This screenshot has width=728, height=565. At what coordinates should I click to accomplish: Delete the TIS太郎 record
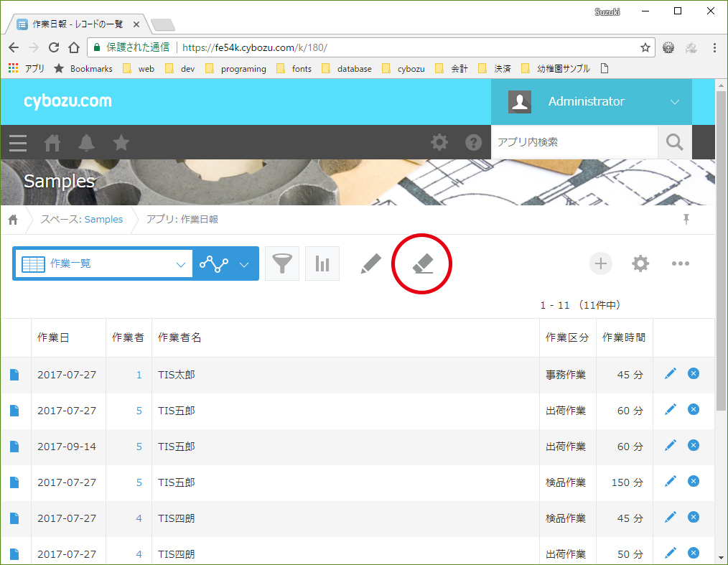coord(693,373)
